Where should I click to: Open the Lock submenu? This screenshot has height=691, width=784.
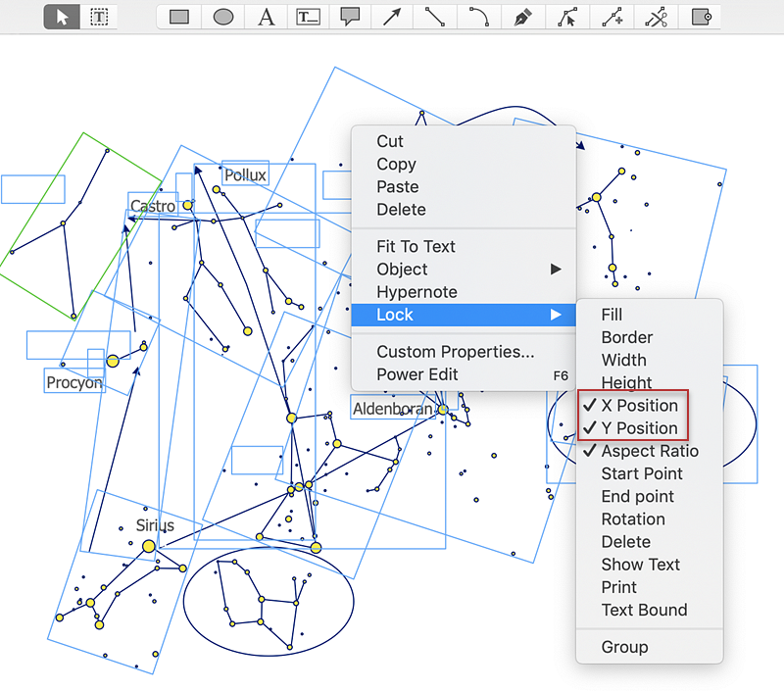point(395,315)
